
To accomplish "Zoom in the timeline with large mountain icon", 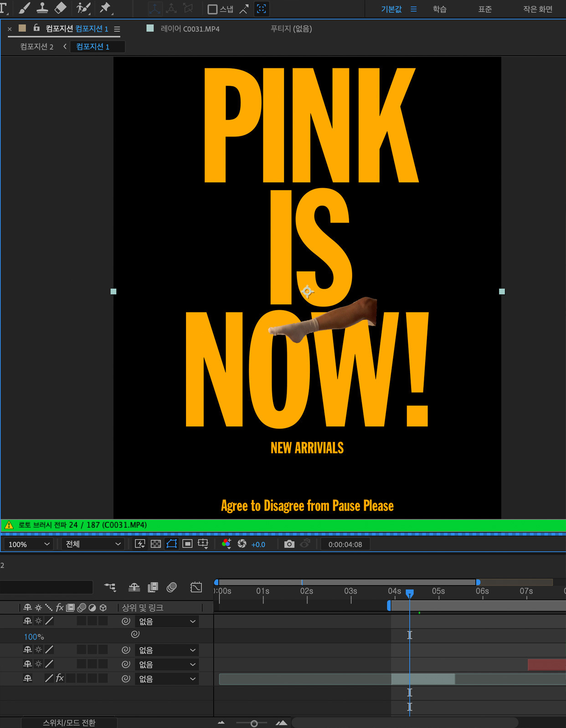I will tap(282, 723).
